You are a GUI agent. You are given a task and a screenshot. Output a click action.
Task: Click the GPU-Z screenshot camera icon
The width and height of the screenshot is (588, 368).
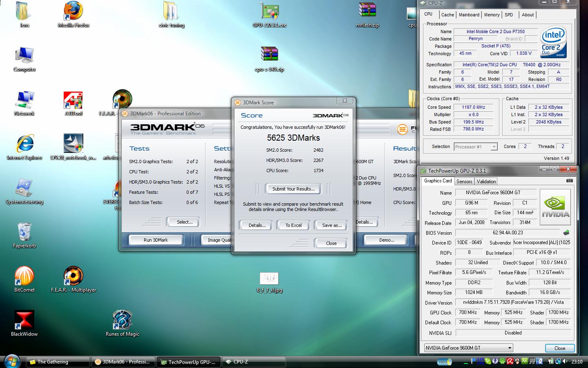[x=569, y=181]
